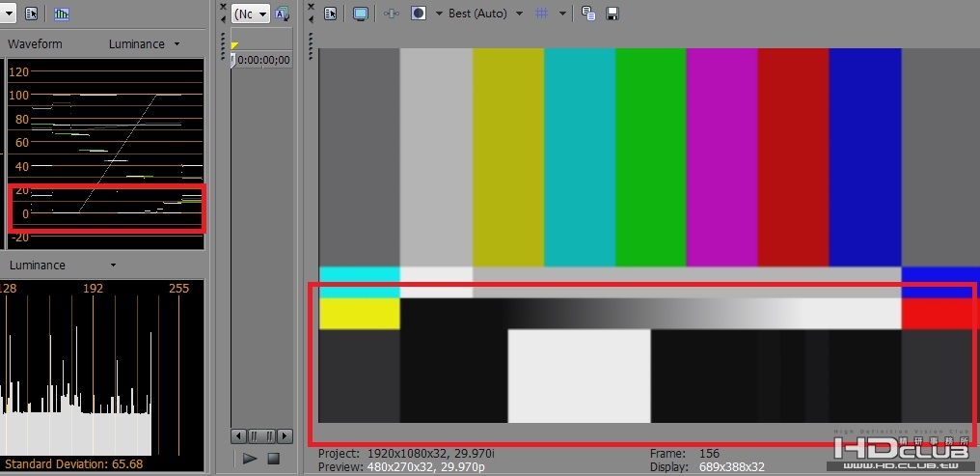Copy snapshot to clipboard icon
The height and width of the screenshot is (476, 980).
tap(588, 14)
